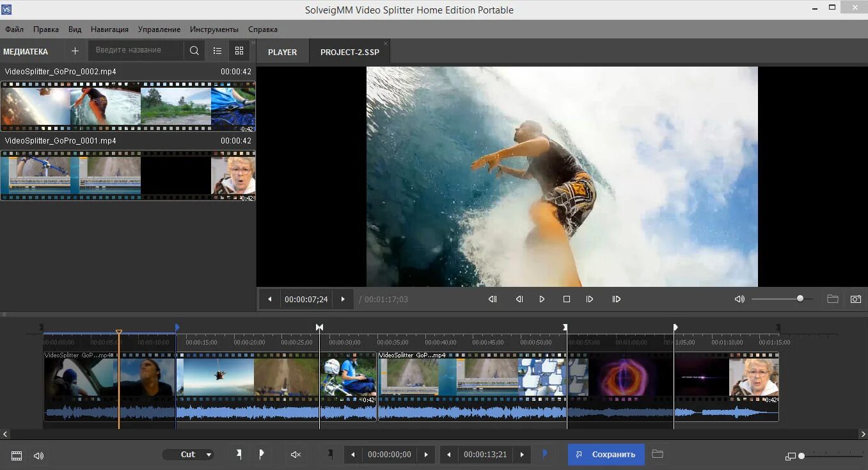
Task: Click the dark segment-start marker icon
Action: pos(330,454)
